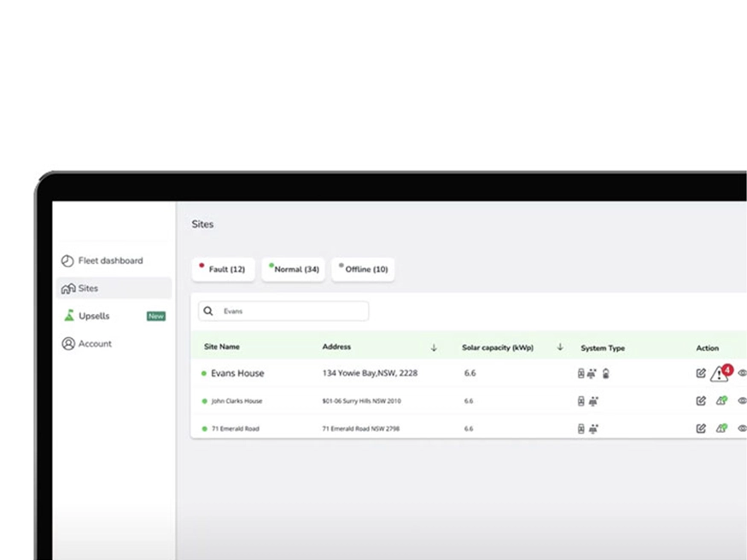Open the warning alert icon for Evans House
This screenshot has width=747, height=560.
click(x=720, y=374)
